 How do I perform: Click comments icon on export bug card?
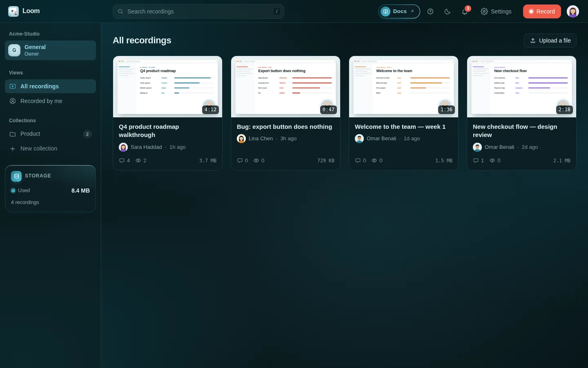click(240, 161)
